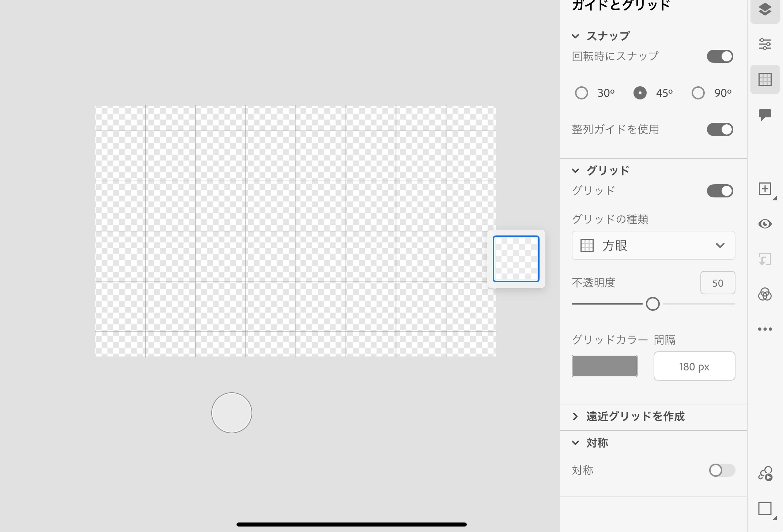
Task: Click the gray grid color swatch
Action: pos(604,366)
